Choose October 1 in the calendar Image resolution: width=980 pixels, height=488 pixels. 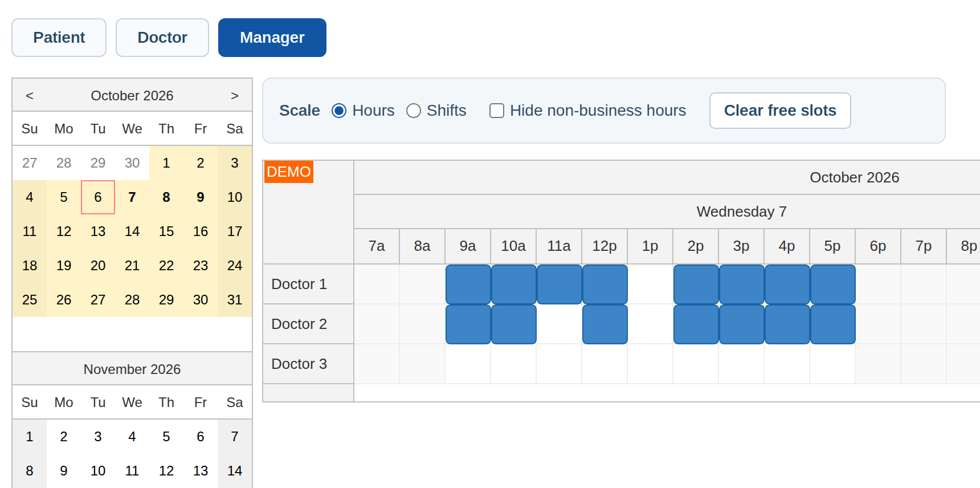(x=166, y=163)
